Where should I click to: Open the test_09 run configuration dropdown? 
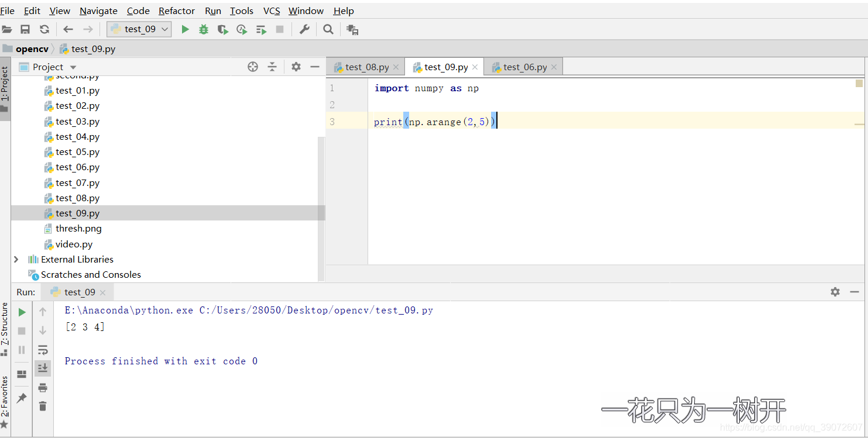pos(139,29)
